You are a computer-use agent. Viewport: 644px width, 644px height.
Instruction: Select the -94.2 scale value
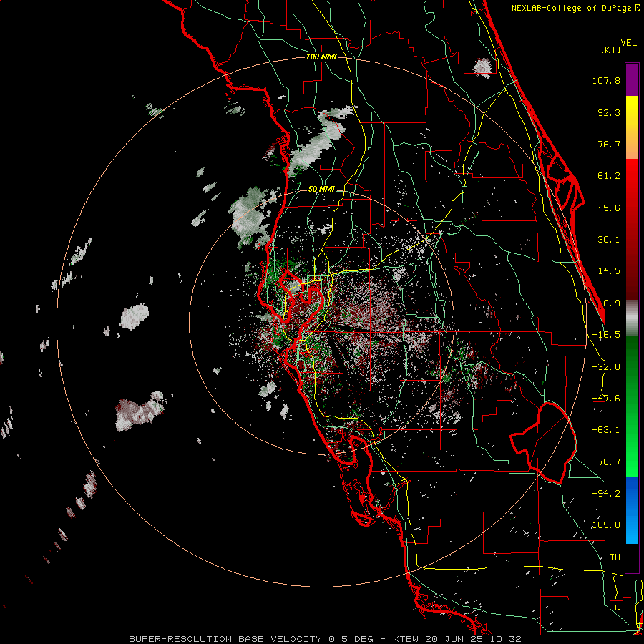[606, 493]
